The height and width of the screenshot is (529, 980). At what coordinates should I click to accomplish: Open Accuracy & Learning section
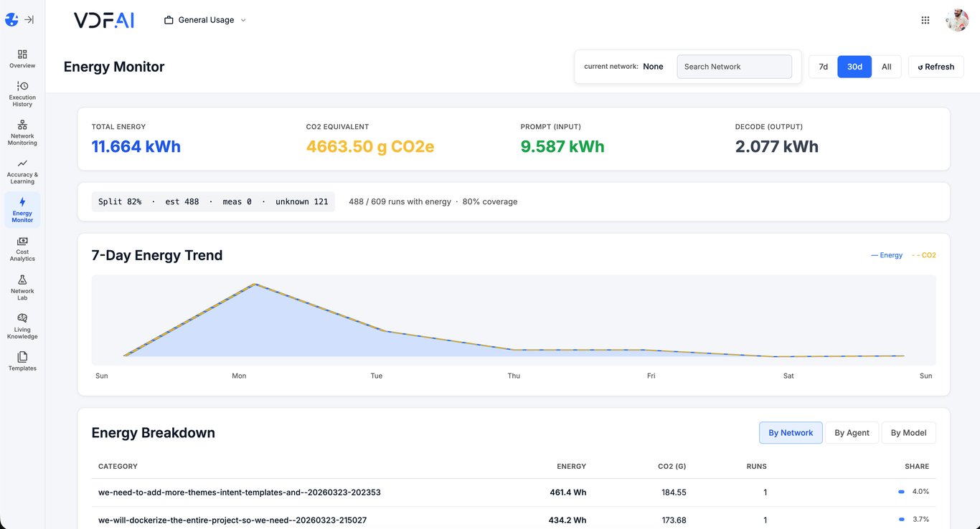[22, 171]
